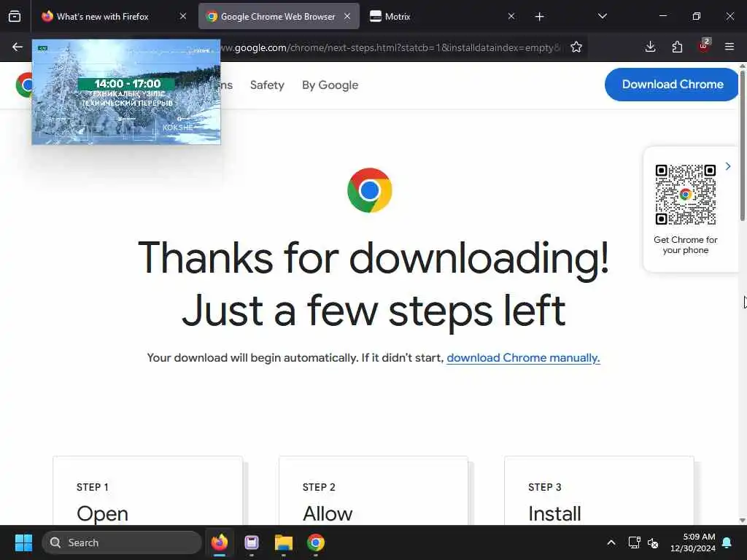Click the taskbar Search box
Image resolution: width=747 pixels, height=560 pixels.
coord(122,542)
